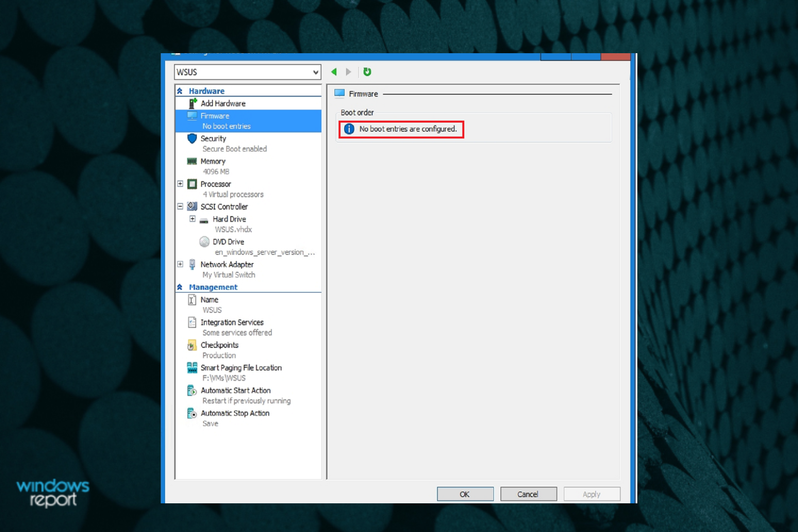Click the Integration Services icon
798x532 pixels.
pos(192,322)
